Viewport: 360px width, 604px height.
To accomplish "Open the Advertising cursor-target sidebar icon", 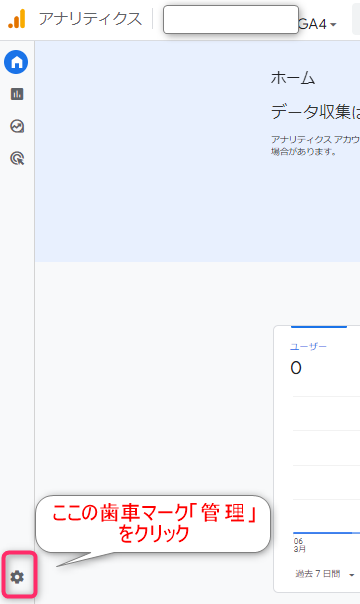I will (x=17, y=158).
